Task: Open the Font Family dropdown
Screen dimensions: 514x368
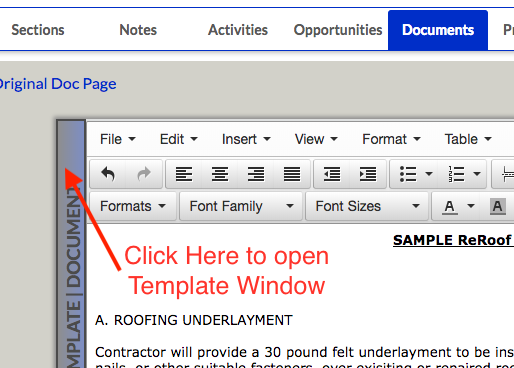Action: pos(241,206)
